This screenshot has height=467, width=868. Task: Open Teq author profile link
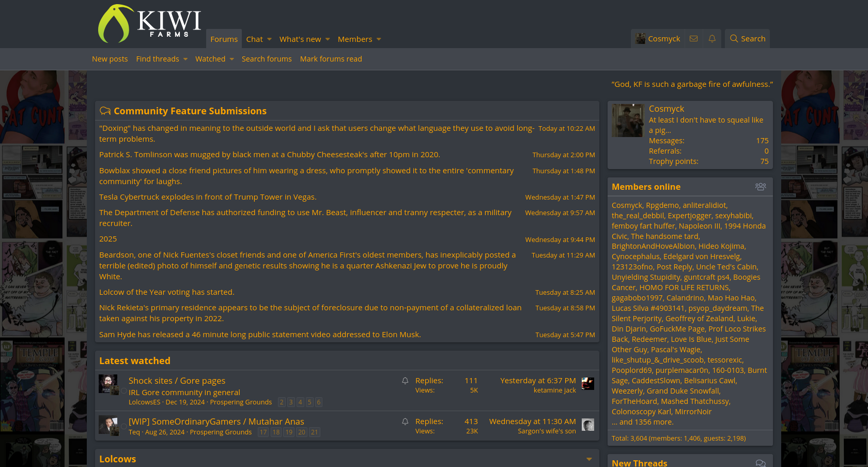(134, 432)
